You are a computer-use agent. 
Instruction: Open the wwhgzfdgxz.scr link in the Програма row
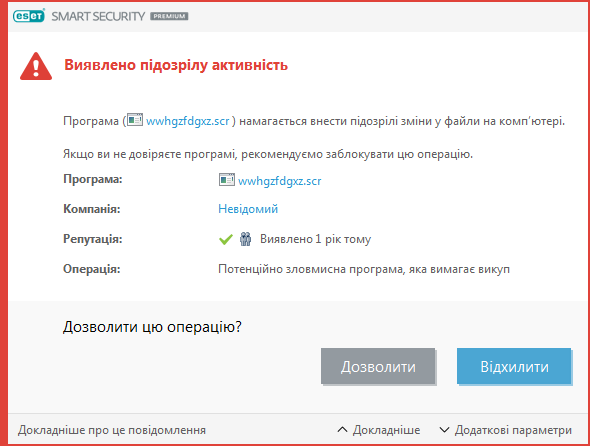coord(280,181)
